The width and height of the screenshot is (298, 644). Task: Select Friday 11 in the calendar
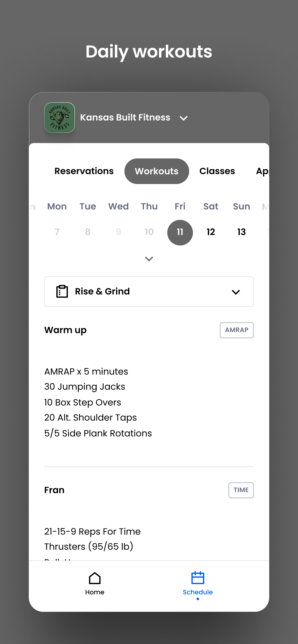[180, 232]
